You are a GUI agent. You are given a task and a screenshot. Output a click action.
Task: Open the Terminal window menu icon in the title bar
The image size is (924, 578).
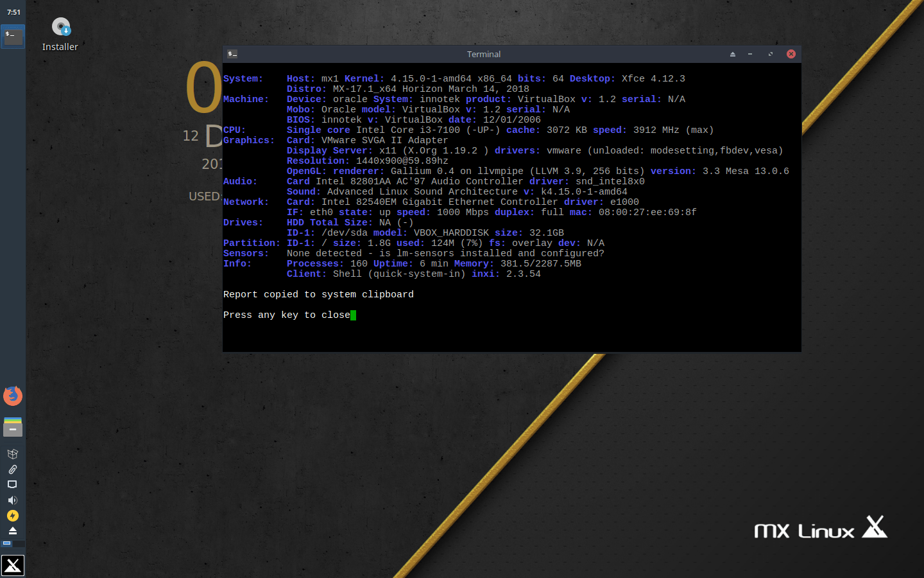click(232, 54)
